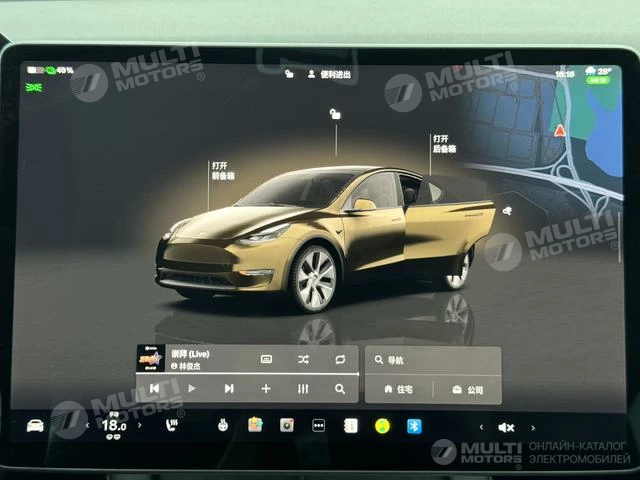Decrease temperature with left arrow

[87, 425]
